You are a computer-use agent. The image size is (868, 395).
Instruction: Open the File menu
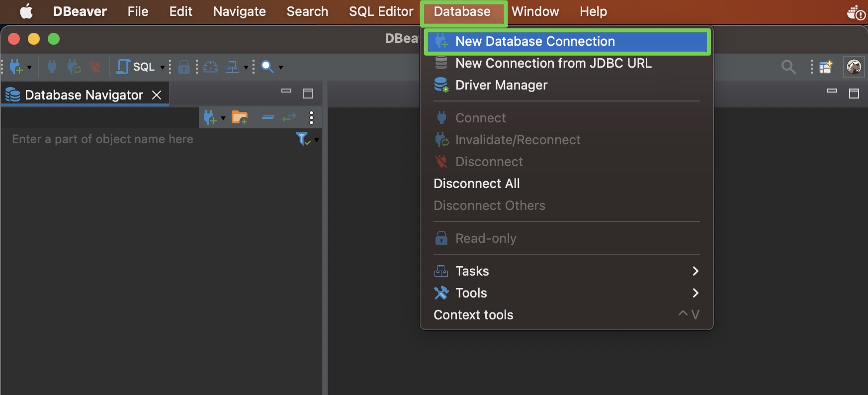[138, 11]
